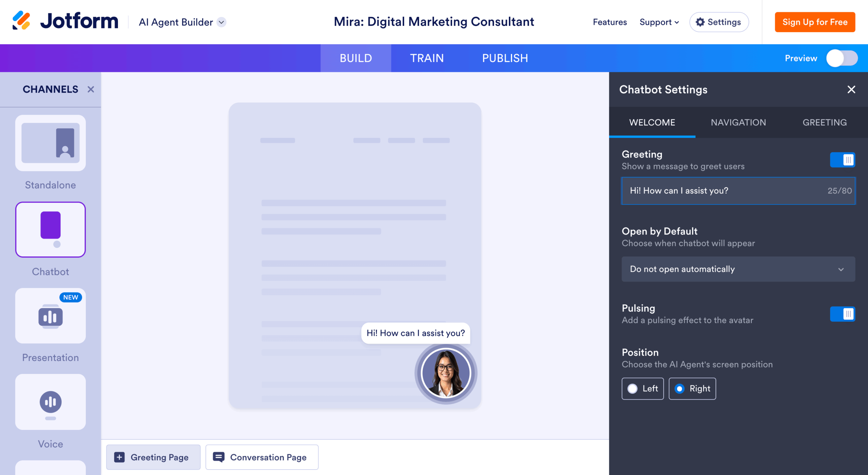Viewport: 868px width, 475px height.
Task: Open the AI Agent Builder dropdown
Action: [x=182, y=22]
